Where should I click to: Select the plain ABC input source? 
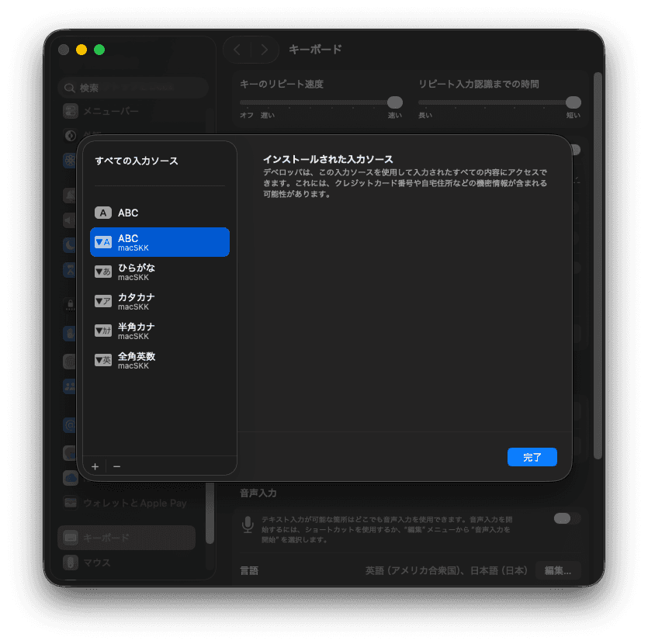160,213
